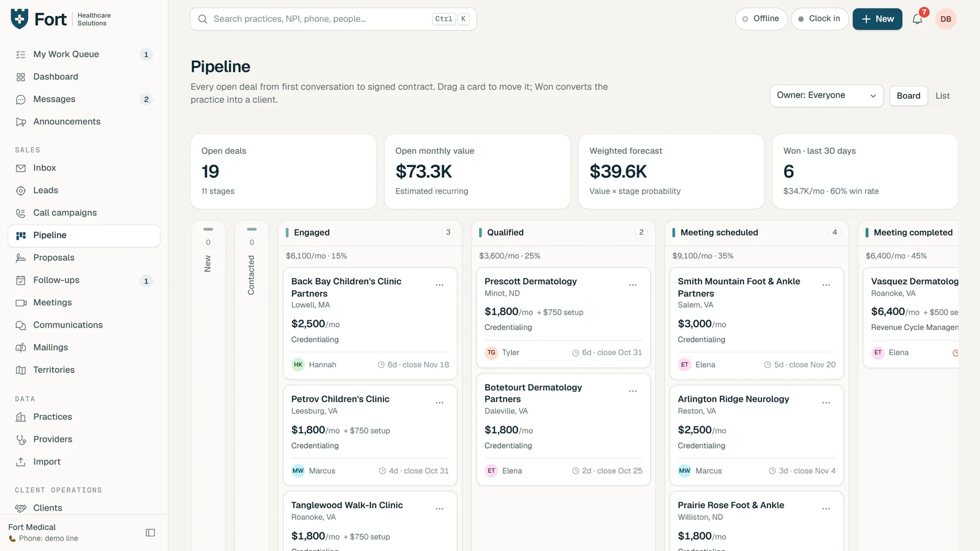Click the New button
The image size is (980, 551).
[877, 19]
